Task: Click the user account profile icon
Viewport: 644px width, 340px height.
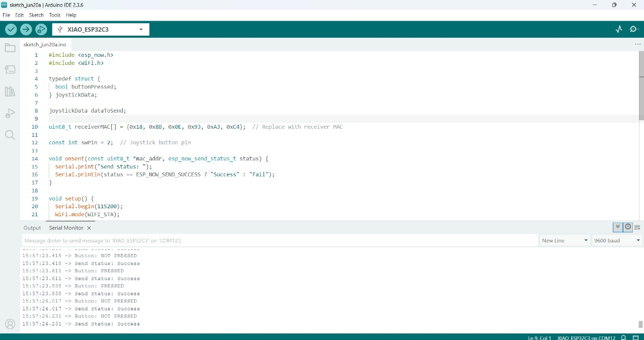Action: click(x=10, y=324)
